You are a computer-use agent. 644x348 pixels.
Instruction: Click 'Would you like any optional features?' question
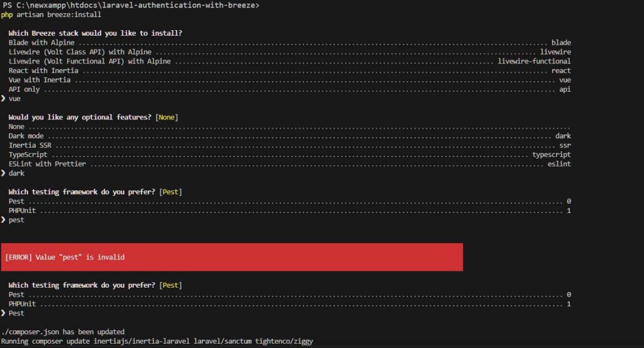coord(80,117)
